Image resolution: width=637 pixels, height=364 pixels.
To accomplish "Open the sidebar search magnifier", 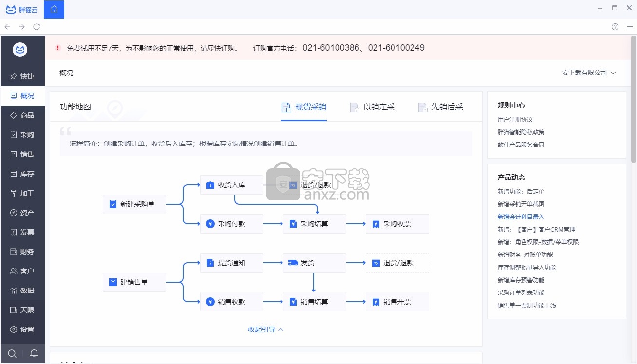I will point(12,353).
